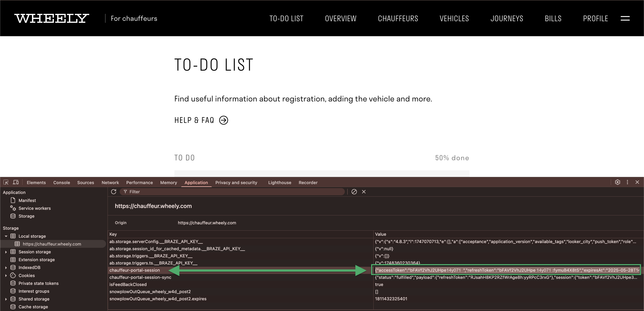
Task: Open the JOURNEYS nav link
Action: (x=507, y=19)
